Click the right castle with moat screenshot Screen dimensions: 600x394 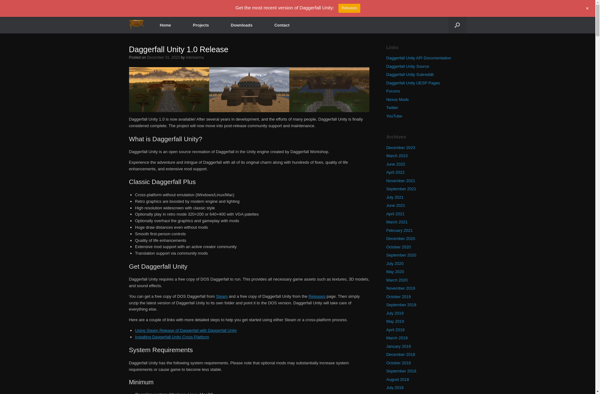(329, 90)
